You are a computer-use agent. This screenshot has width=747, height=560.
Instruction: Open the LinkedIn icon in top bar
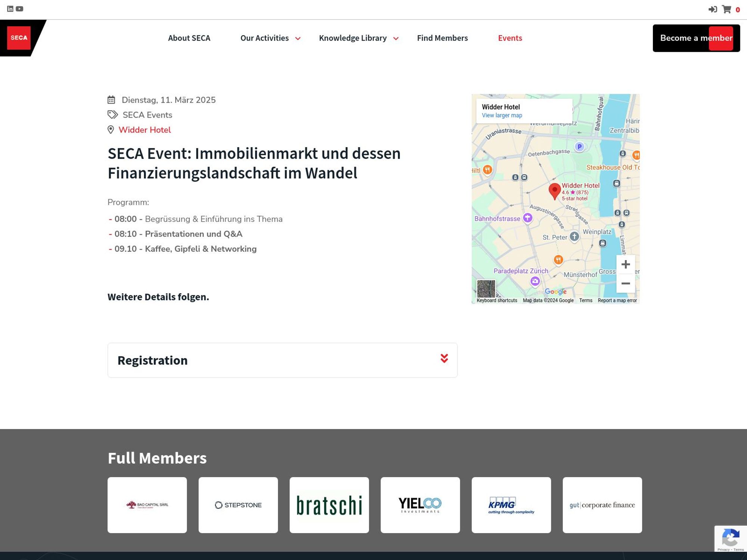(10, 9)
